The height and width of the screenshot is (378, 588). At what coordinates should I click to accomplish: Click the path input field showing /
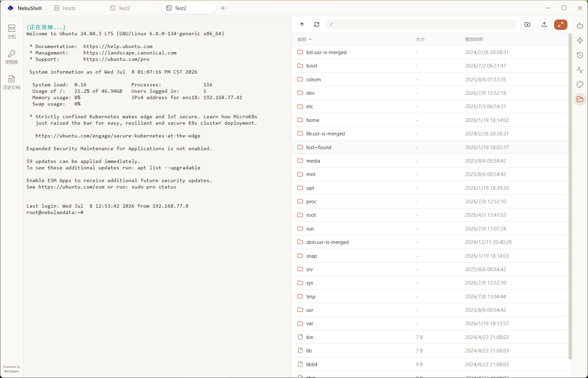coord(421,25)
